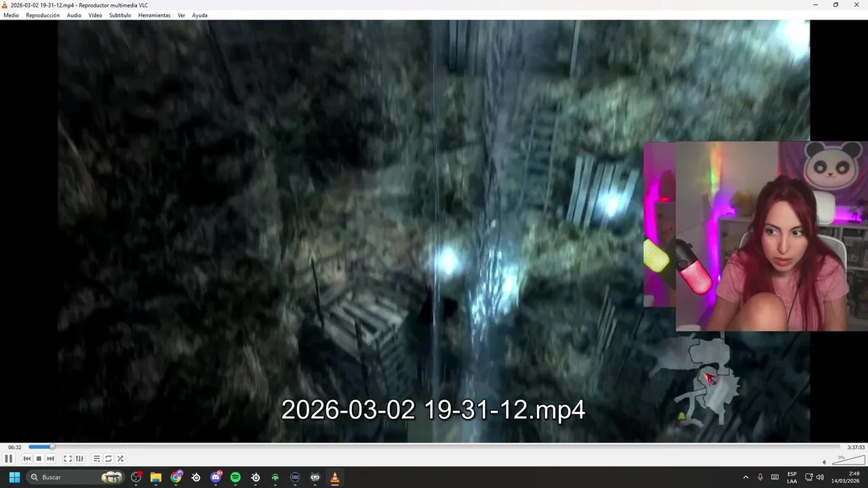Click the VLC cone icon in title bar
868x488 pixels.
click(5, 5)
